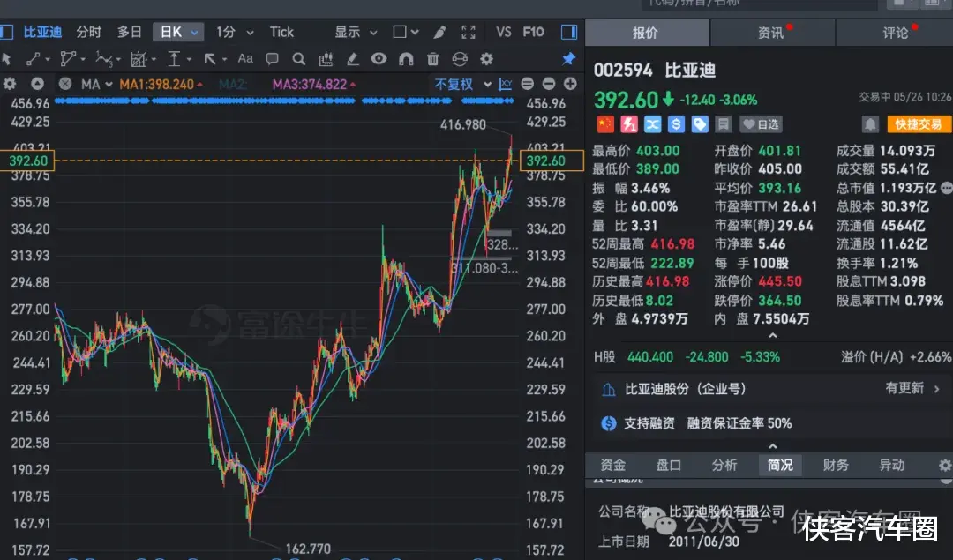The image size is (953, 560).
Task: Open the layout square dropdown
Action: click(406, 33)
